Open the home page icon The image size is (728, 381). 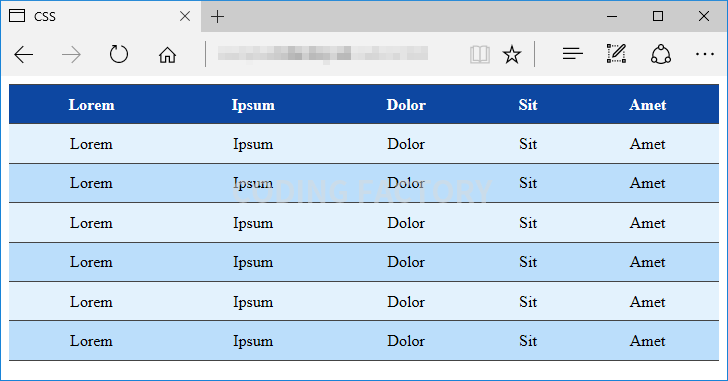[x=167, y=55]
